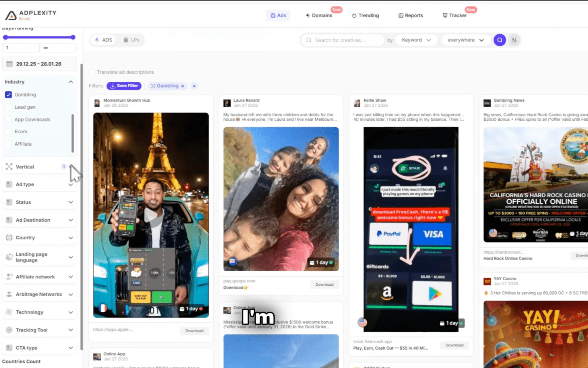Click the CTA type icon
The height and width of the screenshot is (368, 588).
(x=9, y=348)
